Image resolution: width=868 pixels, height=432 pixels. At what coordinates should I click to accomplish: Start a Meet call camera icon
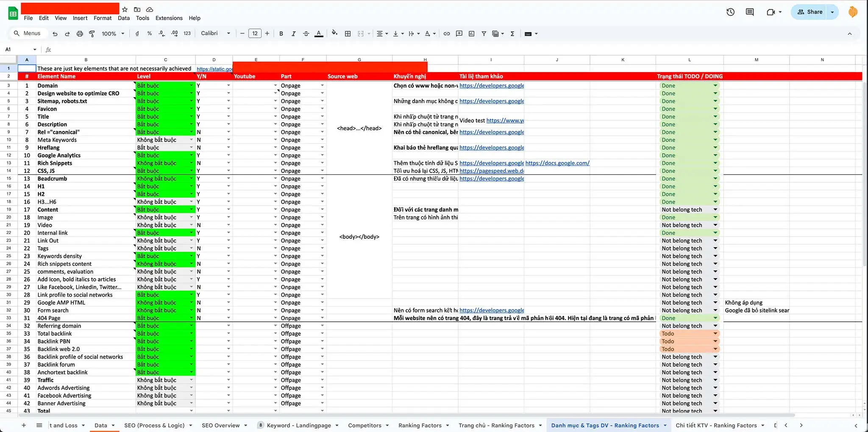[x=771, y=12]
